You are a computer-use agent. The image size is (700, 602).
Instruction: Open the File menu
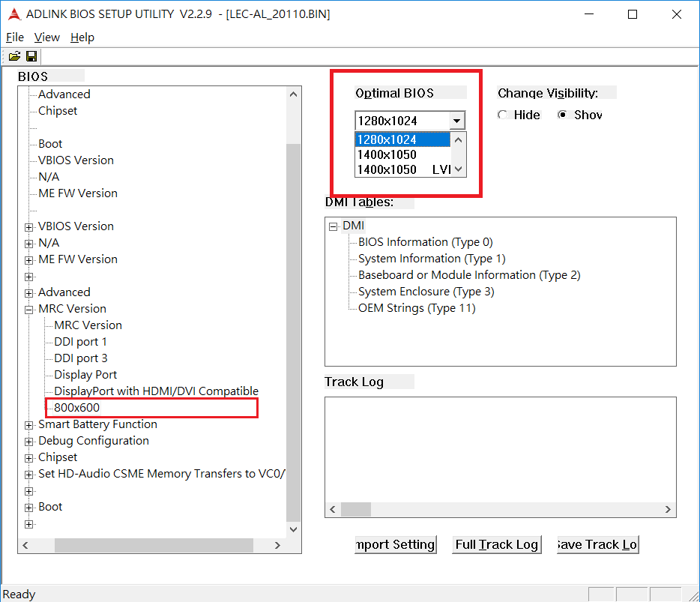click(15, 37)
